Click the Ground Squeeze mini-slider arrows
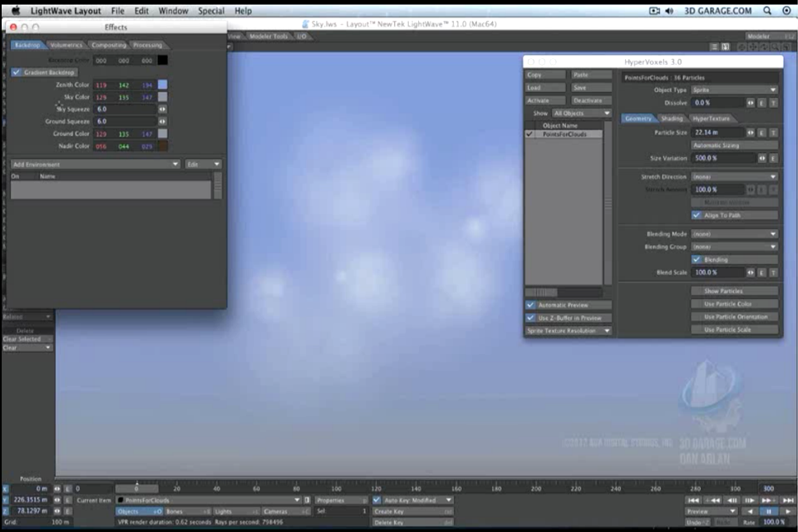 point(162,121)
